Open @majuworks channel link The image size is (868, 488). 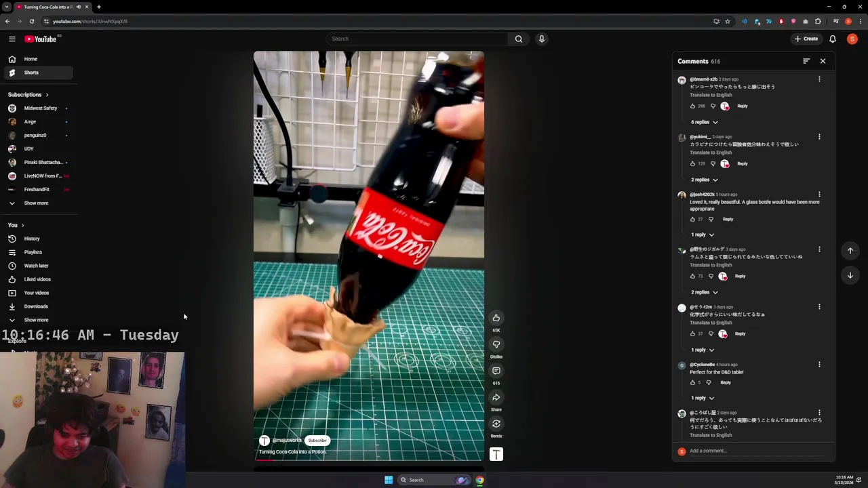[x=287, y=441]
